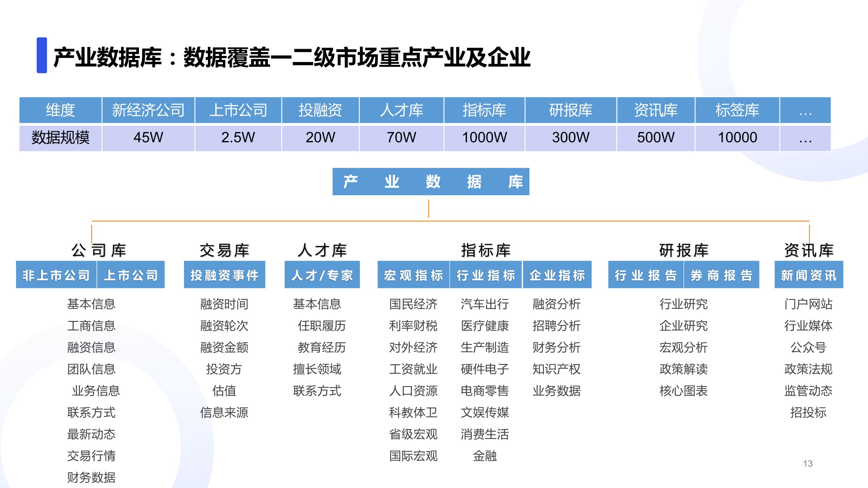Select the 上市公司 table header
The width and height of the screenshot is (868, 488).
click(x=239, y=110)
